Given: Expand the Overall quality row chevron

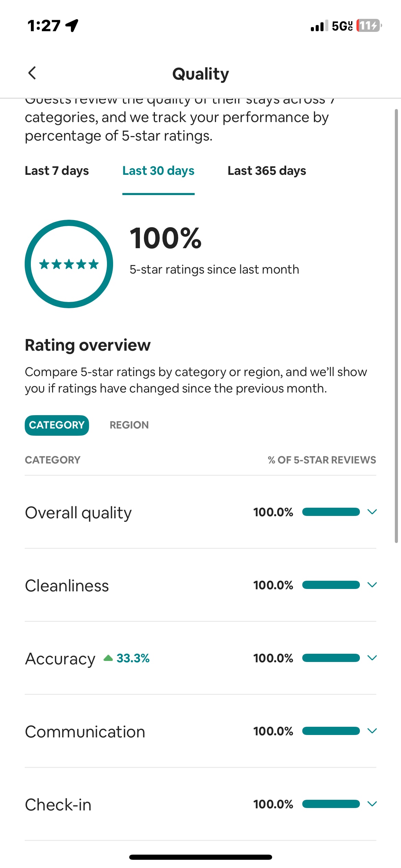Looking at the screenshot, I should pyautogui.click(x=372, y=512).
